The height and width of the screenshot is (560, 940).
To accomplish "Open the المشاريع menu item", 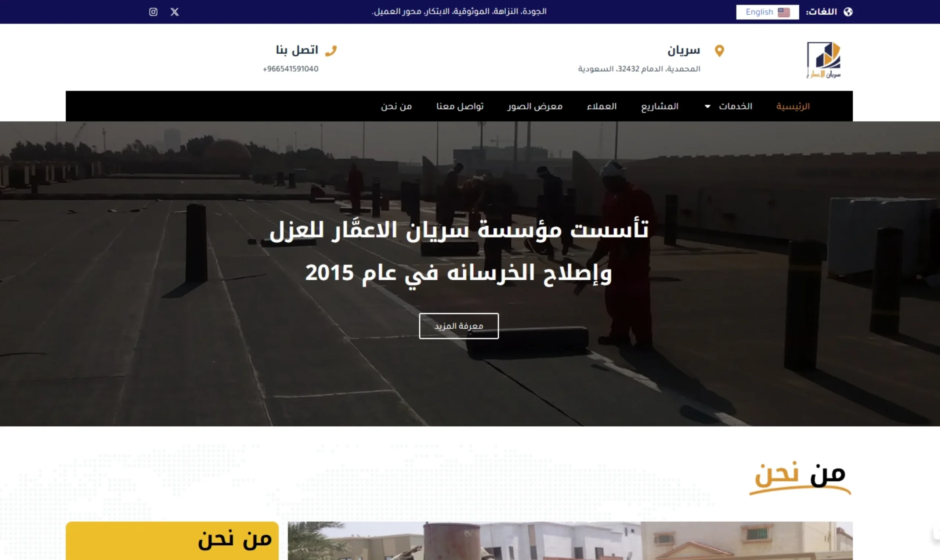I will pos(660,106).
